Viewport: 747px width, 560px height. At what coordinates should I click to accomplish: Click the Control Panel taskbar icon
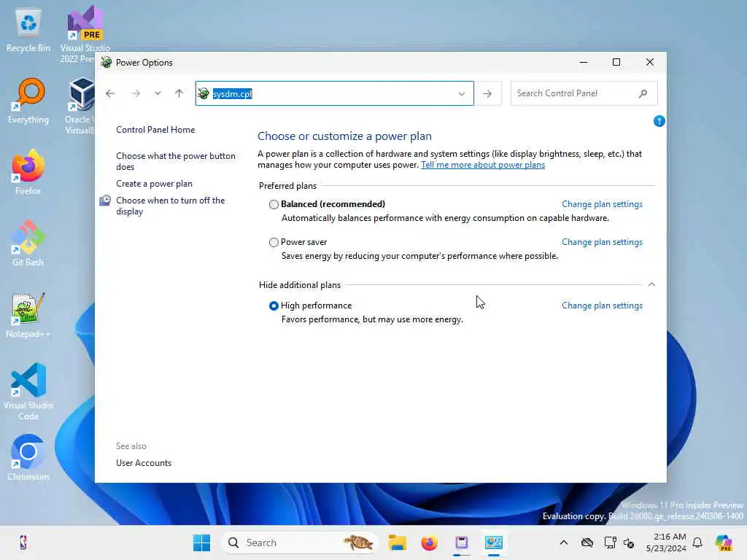[x=494, y=542]
